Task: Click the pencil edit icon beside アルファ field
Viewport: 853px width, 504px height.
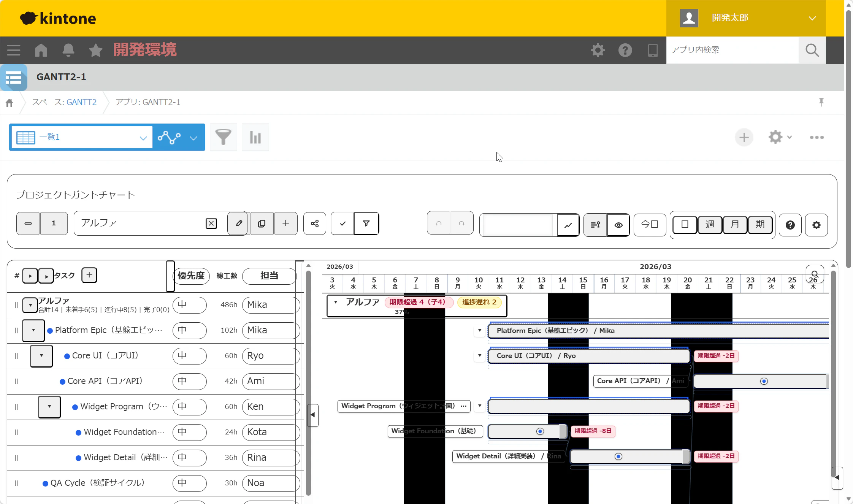Action: [x=238, y=223]
